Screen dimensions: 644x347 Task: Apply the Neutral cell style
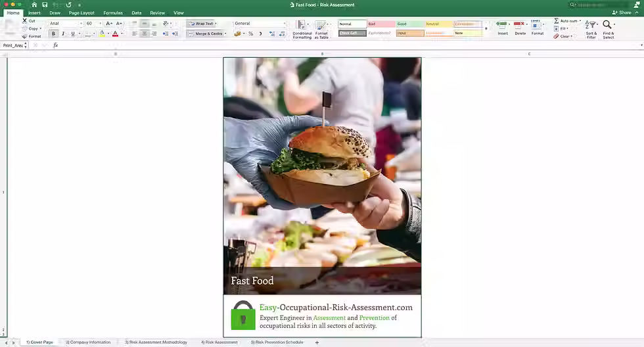439,24
